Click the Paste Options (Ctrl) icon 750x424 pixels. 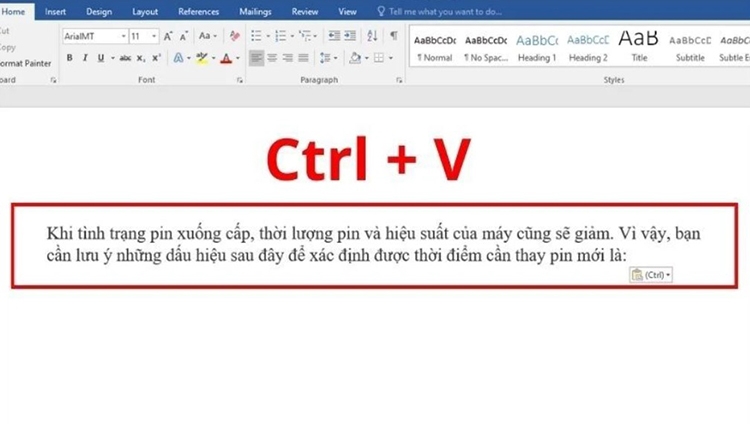(x=651, y=275)
